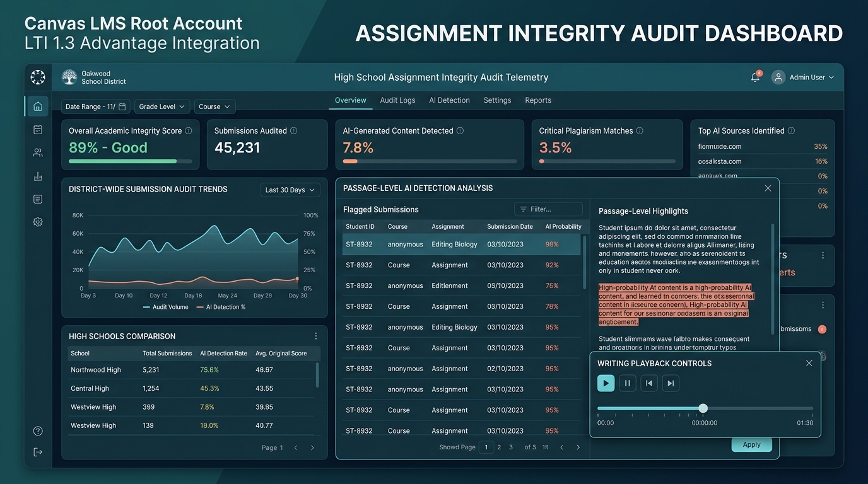Screen dimensions: 868x484
Task: Expand the Course filter dropdown
Action: [215, 107]
